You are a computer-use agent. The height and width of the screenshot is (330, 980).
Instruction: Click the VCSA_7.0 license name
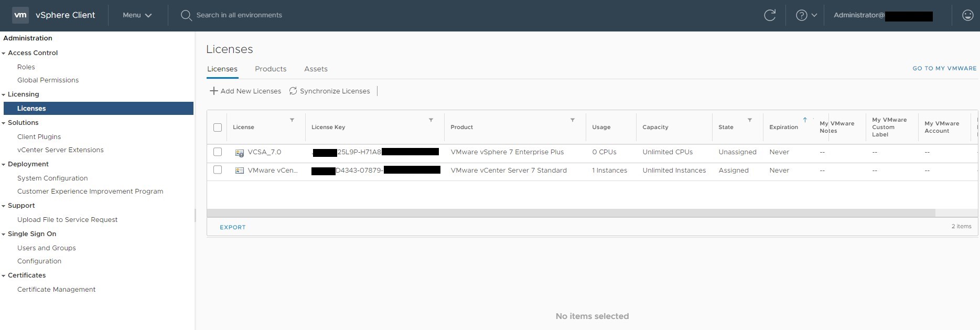click(x=264, y=152)
